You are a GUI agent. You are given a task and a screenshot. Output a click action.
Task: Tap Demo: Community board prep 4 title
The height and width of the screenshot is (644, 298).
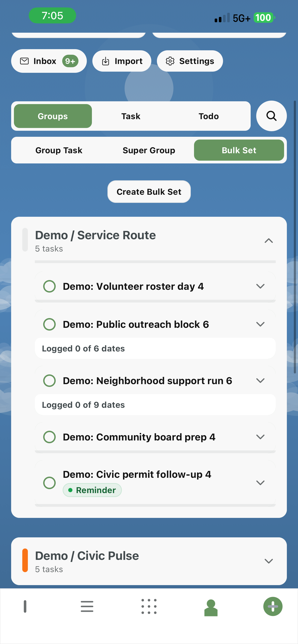[139, 437]
